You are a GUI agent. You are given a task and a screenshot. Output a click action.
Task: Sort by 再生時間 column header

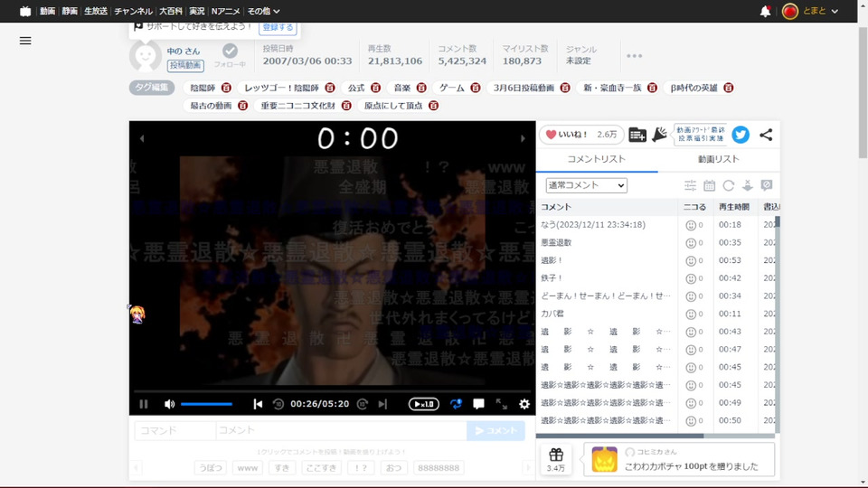(734, 207)
